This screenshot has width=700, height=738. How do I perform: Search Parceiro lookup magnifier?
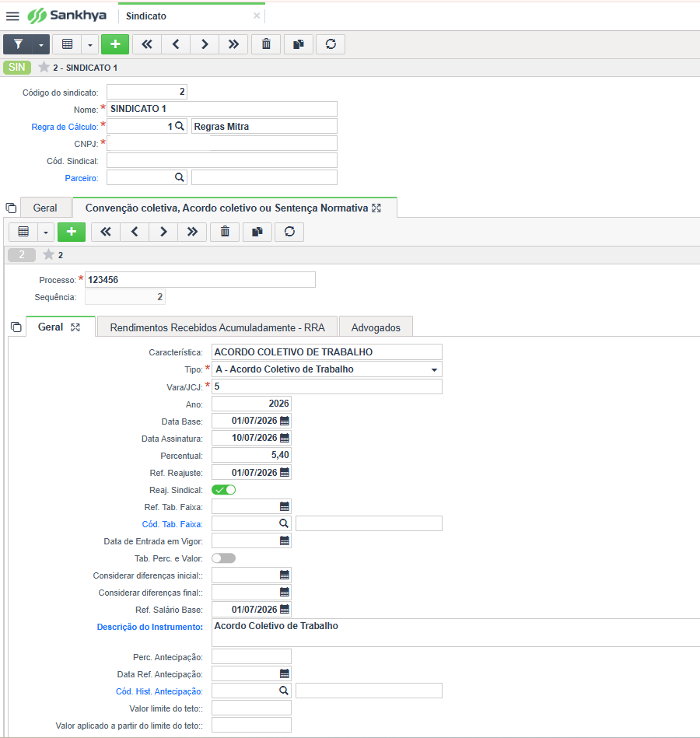pos(180,177)
